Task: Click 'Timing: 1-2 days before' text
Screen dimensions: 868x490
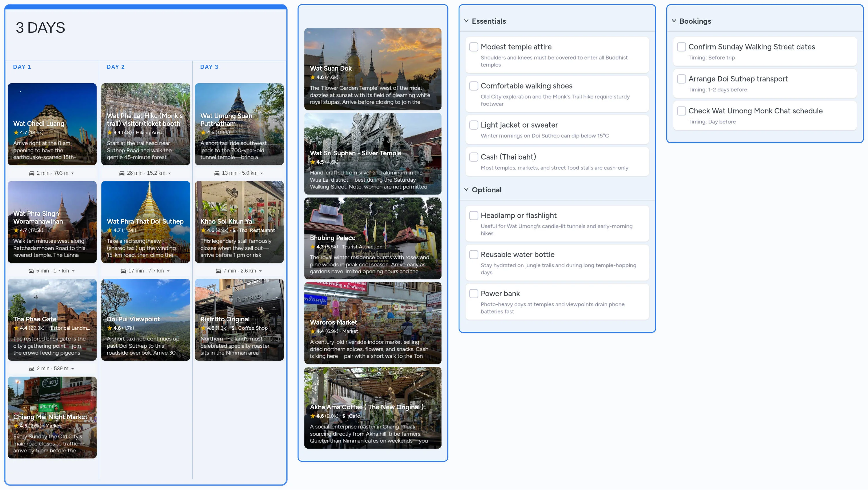Action: (718, 90)
